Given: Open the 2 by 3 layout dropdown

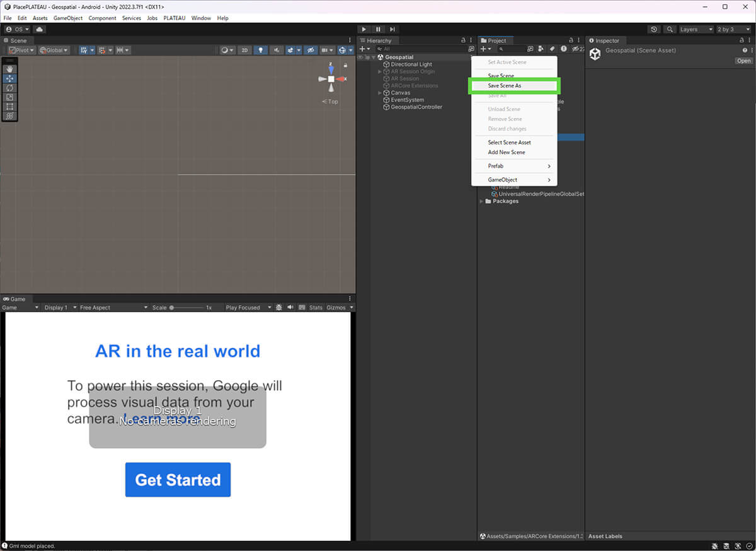Looking at the screenshot, I should (734, 29).
